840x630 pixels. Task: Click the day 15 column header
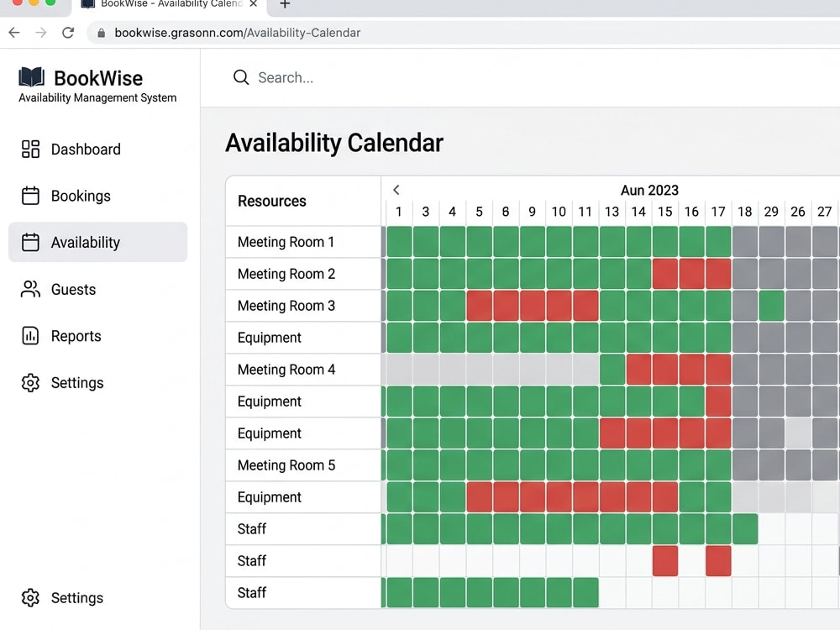pos(664,212)
